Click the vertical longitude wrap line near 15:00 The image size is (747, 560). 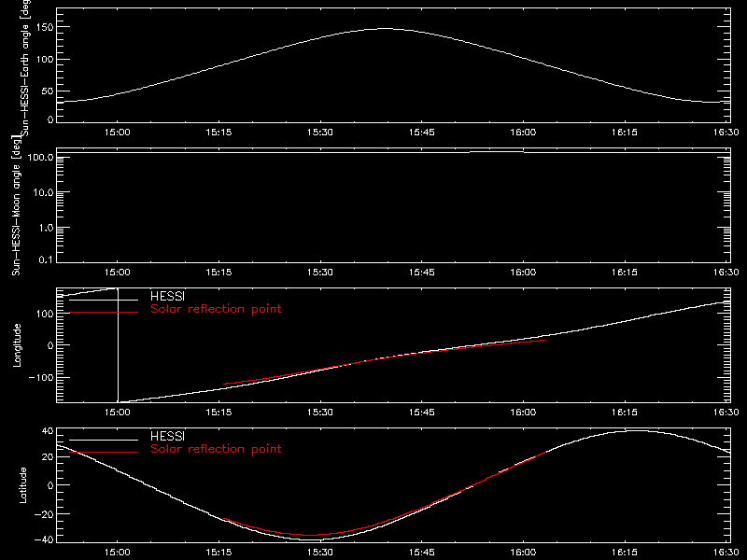pos(118,345)
